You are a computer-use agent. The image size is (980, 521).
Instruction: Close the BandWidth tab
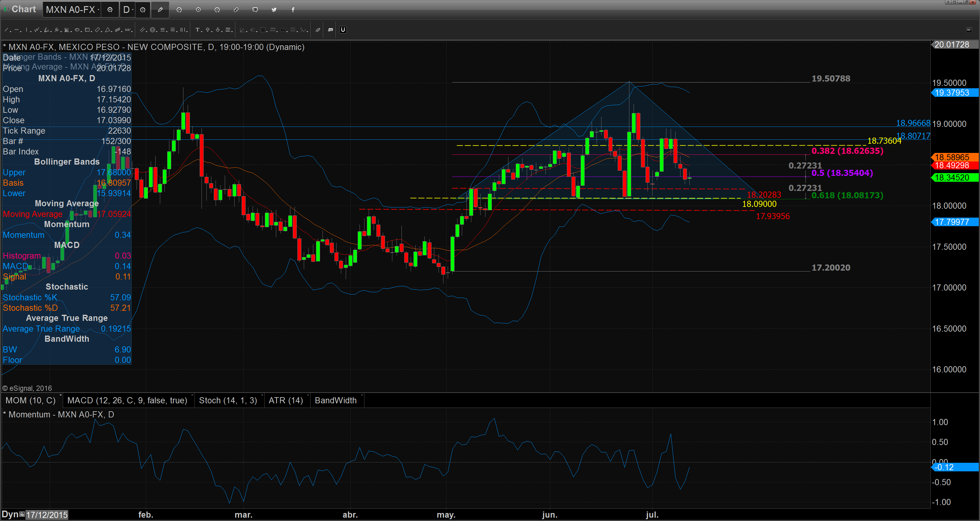point(362,395)
